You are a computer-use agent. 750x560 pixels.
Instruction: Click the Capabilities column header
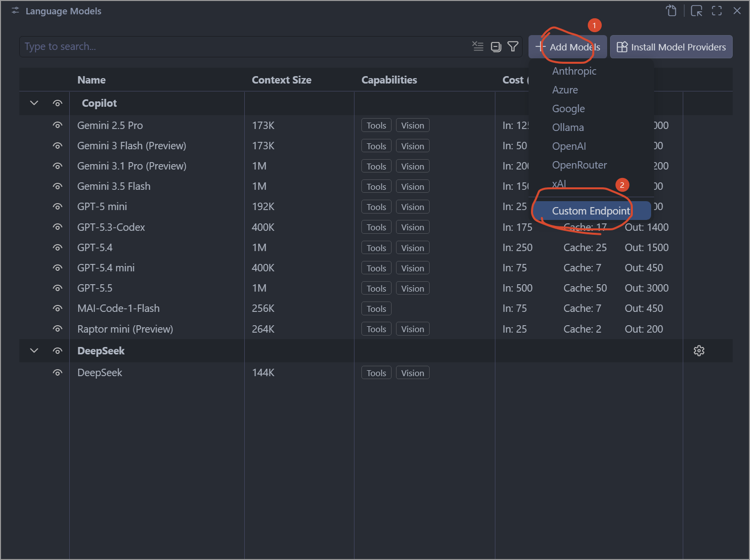[390, 80]
